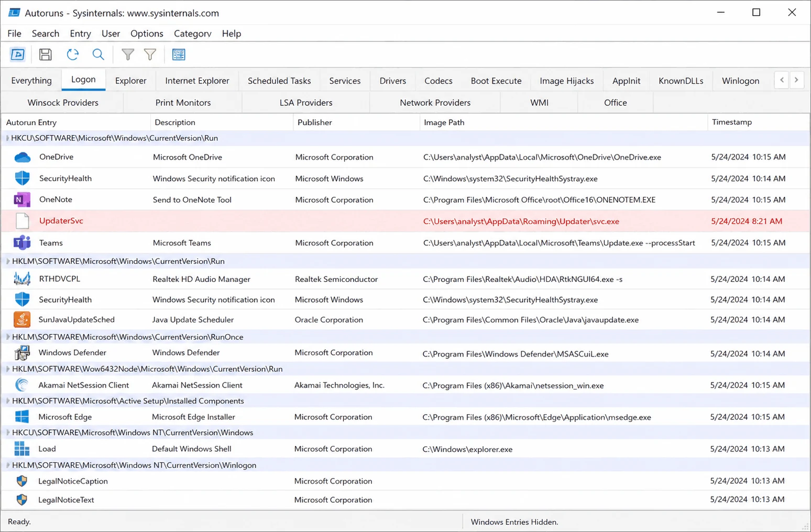Switch to the Image Hijacks tab
Screen dimensions: 811x532
coord(567,81)
